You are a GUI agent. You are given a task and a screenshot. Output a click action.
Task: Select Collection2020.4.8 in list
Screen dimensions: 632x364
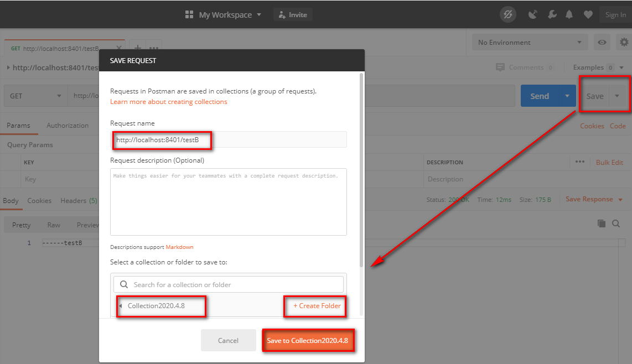(x=156, y=306)
